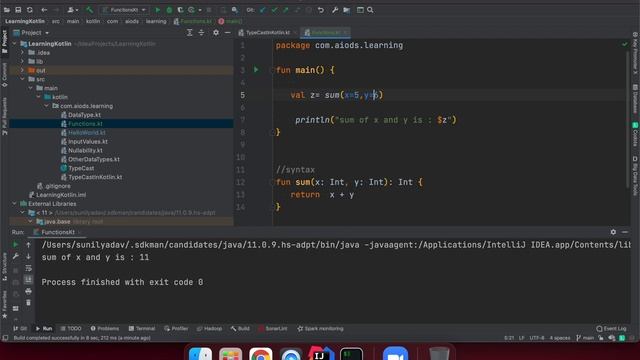Screen dimensions: 640x360
Task: Click the Git push arrow icon
Action: pos(286,10)
